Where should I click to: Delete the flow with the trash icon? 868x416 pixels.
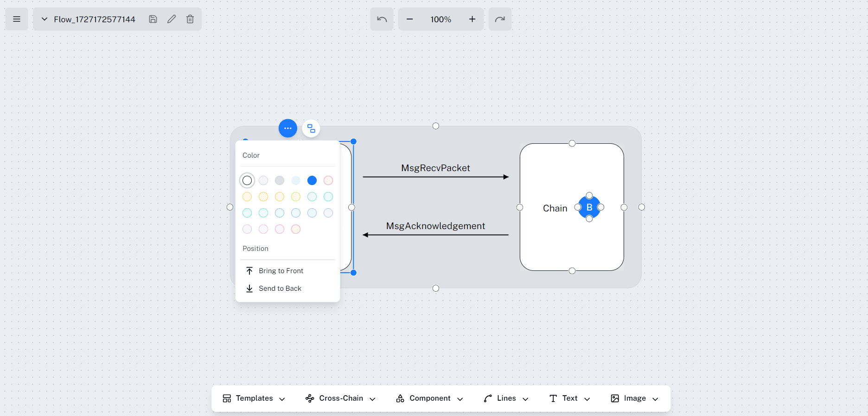pyautogui.click(x=190, y=19)
